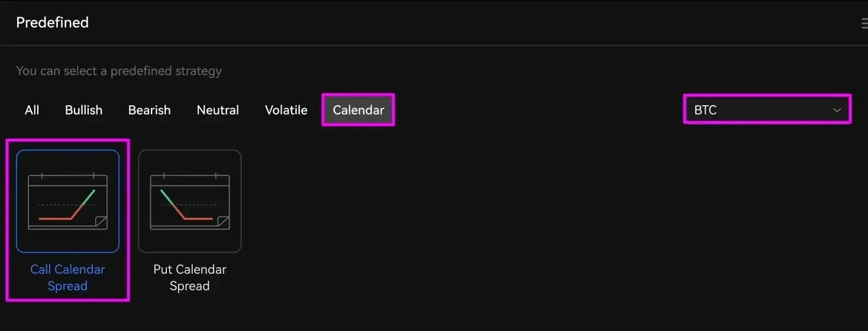Open the panel menu icon beside Predefined

864,23
